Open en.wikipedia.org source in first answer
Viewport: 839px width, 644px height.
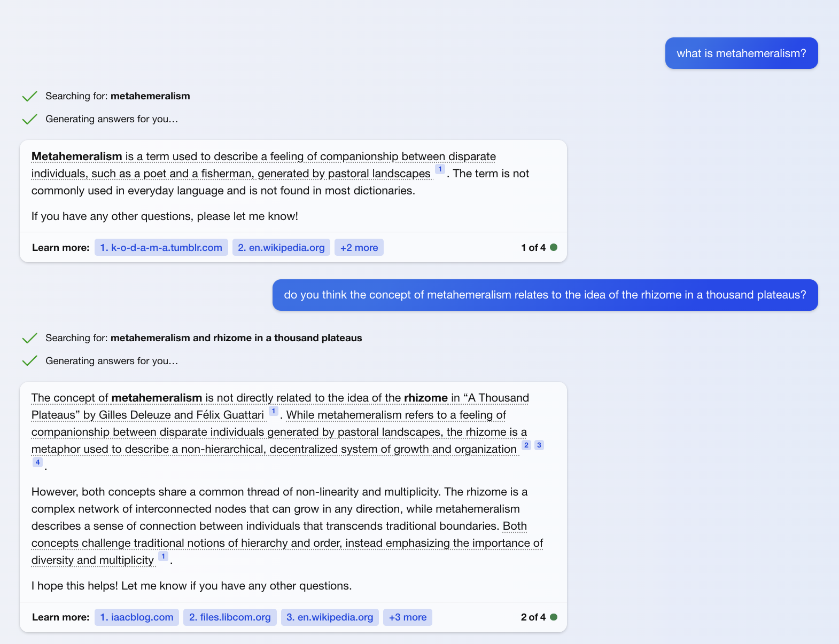(x=281, y=247)
